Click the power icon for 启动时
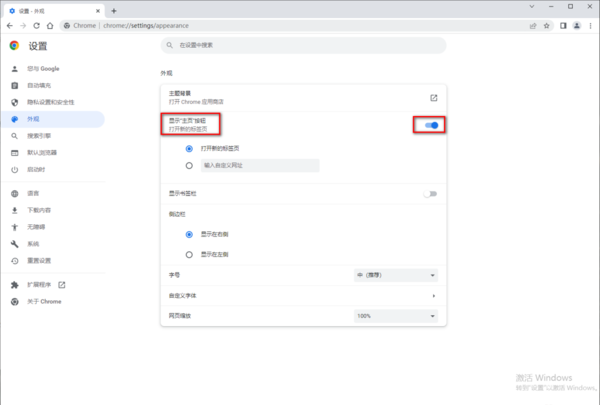The width and height of the screenshot is (600, 405). click(15, 170)
